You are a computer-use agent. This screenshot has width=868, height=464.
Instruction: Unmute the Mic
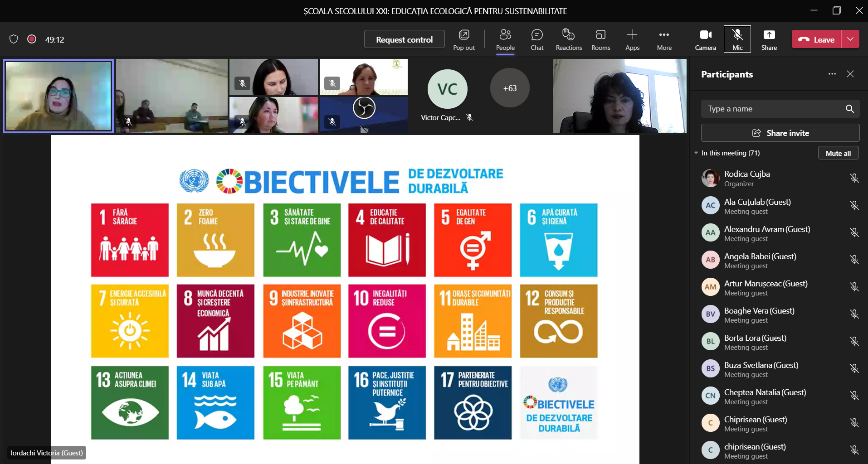click(x=737, y=39)
